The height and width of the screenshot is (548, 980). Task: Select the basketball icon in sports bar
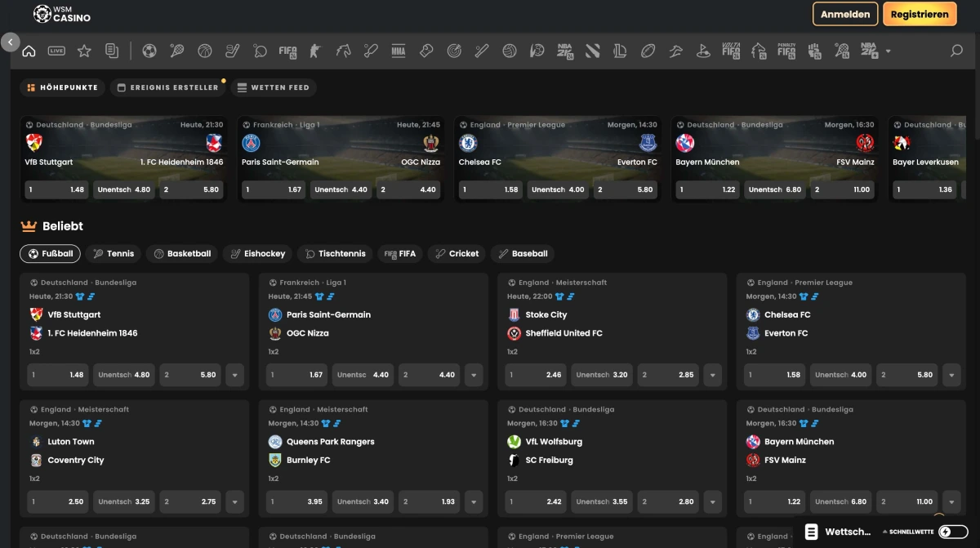204,51
